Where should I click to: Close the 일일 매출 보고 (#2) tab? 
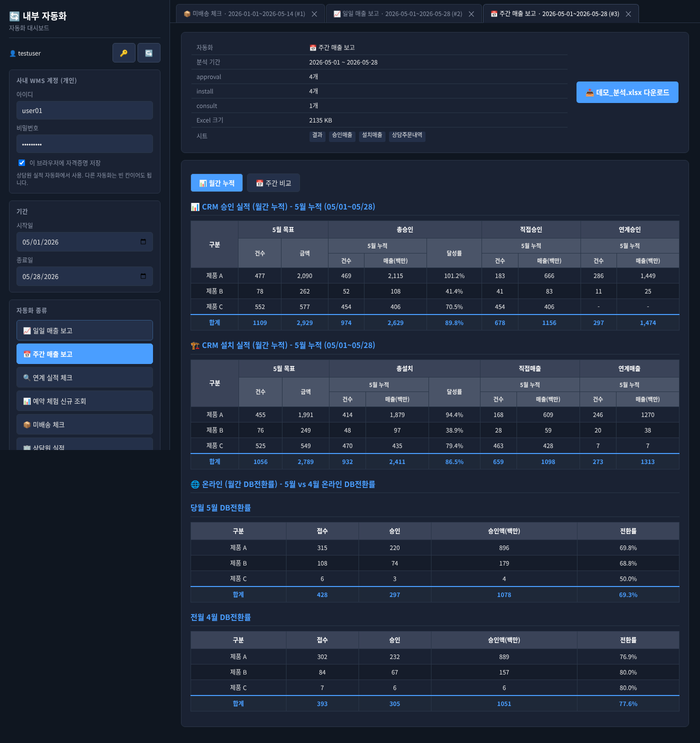click(x=471, y=14)
